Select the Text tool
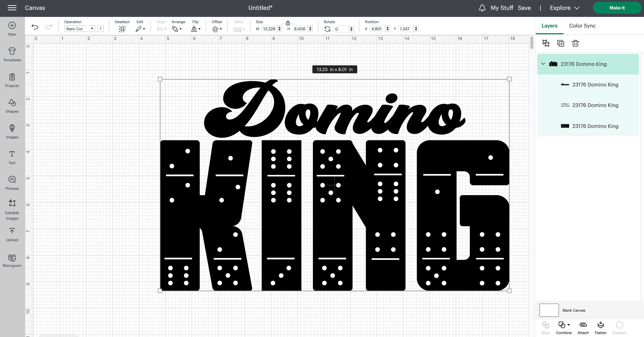Image resolution: width=644 pixels, height=337 pixels. 12,157
